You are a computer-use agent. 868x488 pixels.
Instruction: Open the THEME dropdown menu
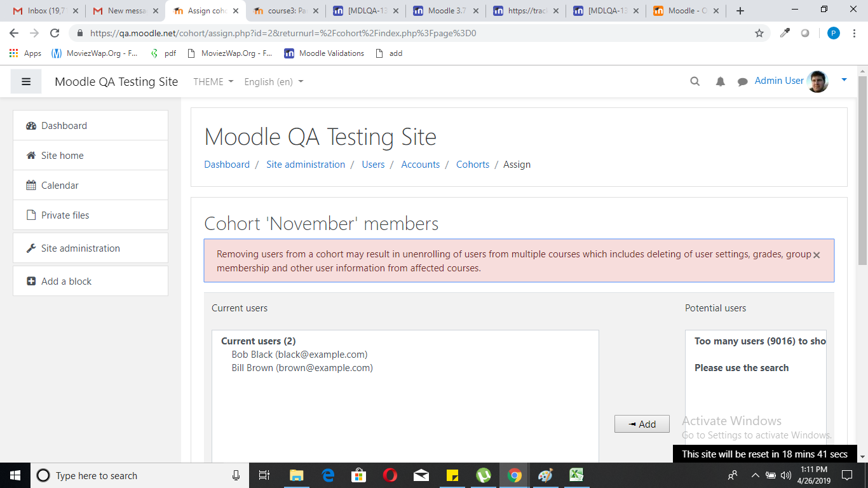tap(214, 81)
